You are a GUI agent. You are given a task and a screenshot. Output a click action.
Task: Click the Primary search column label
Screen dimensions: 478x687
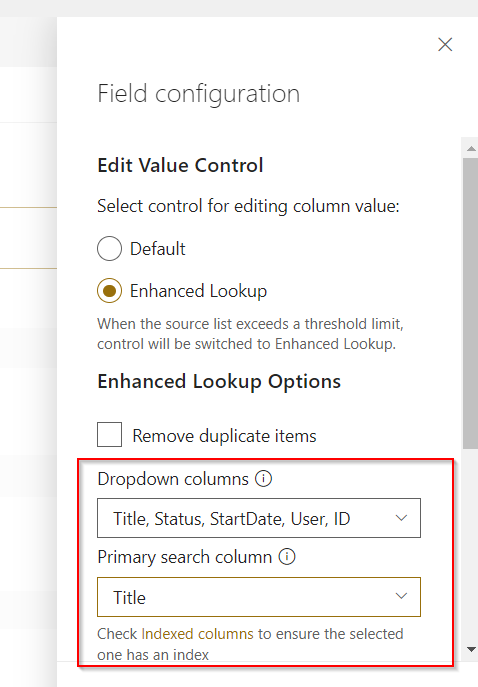(184, 557)
